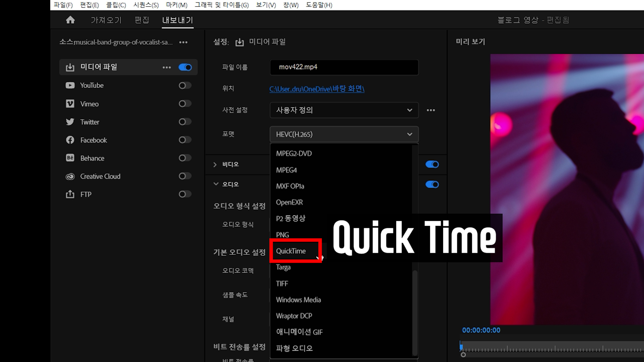The image size is (644, 362).
Task: Click the Vimeo destination icon
Action: (x=70, y=104)
